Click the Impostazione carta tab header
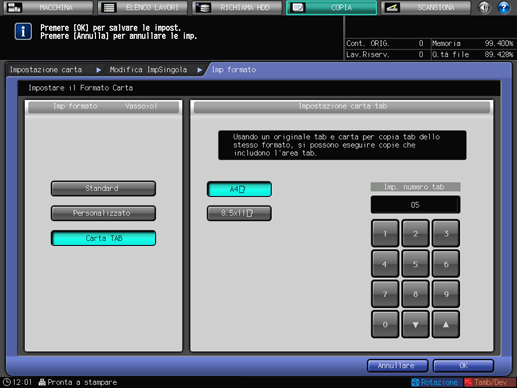The image size is (517, 388). click(342, 106)
